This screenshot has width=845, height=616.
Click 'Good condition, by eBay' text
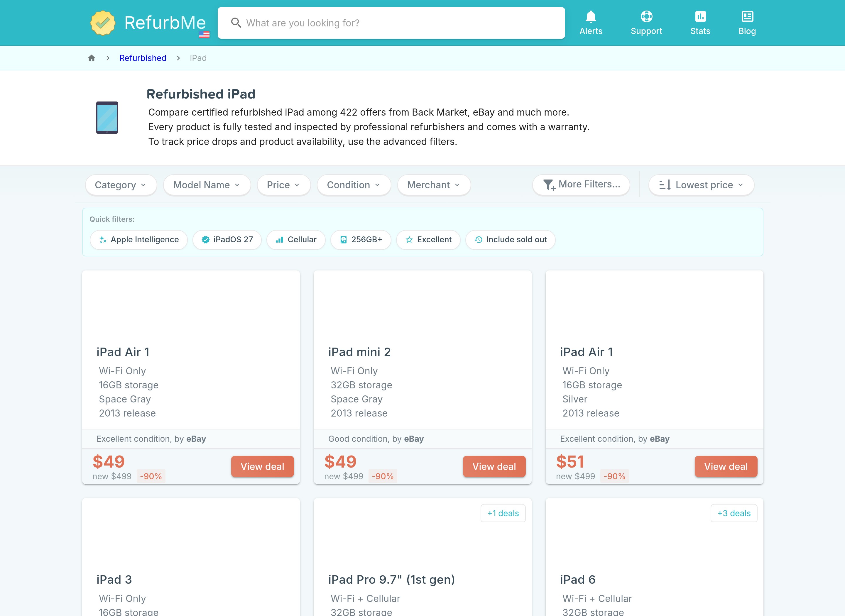coord(376,439)
